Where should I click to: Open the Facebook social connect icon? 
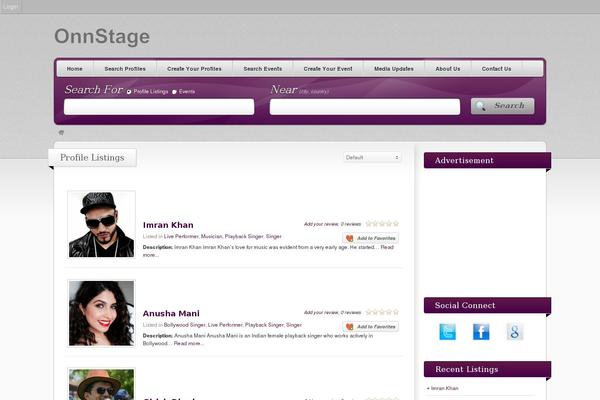coord(481,331)
